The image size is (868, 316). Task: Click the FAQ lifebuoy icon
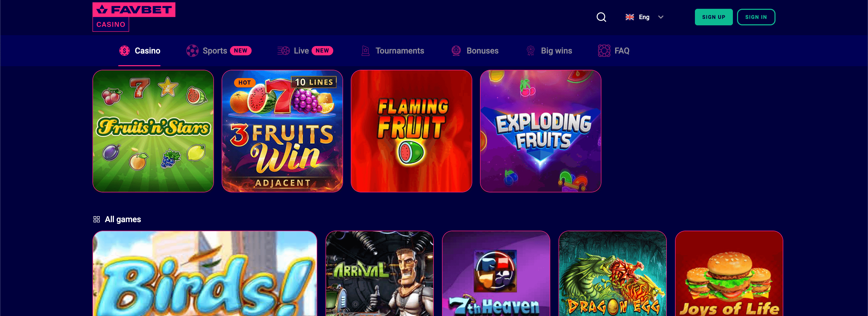click(604, 51)
